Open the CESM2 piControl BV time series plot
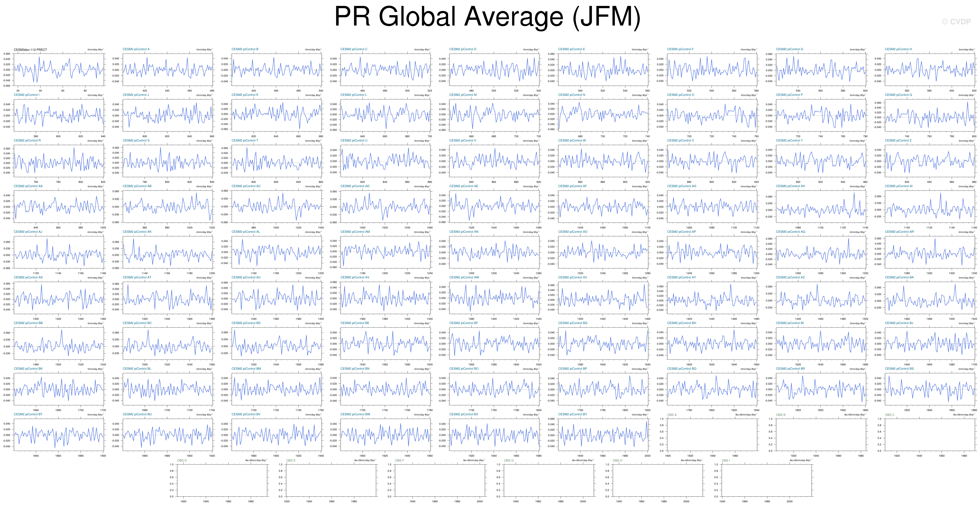Viewport: 980px width, 508px height. coord(277,435)
